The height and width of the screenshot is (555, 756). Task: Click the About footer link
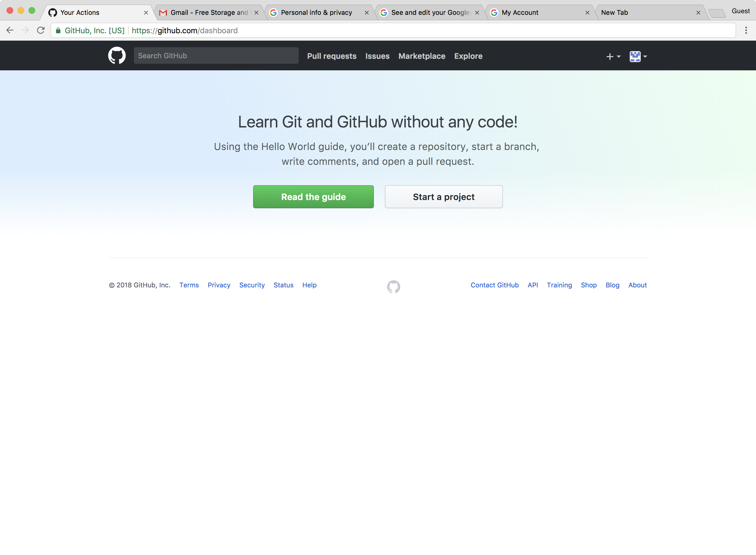(x=637, y=285)
